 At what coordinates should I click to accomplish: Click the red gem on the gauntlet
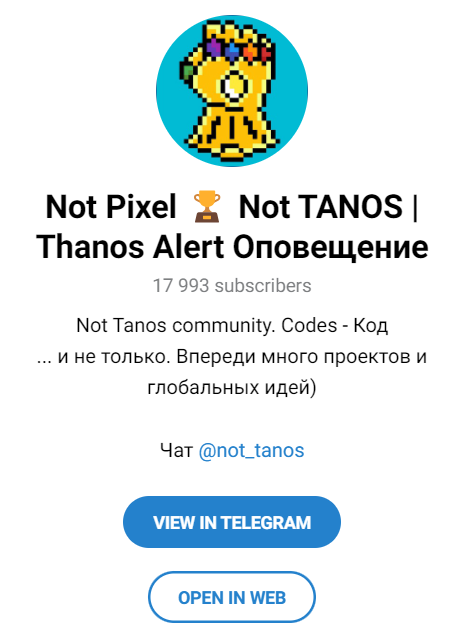pos(266,53)
